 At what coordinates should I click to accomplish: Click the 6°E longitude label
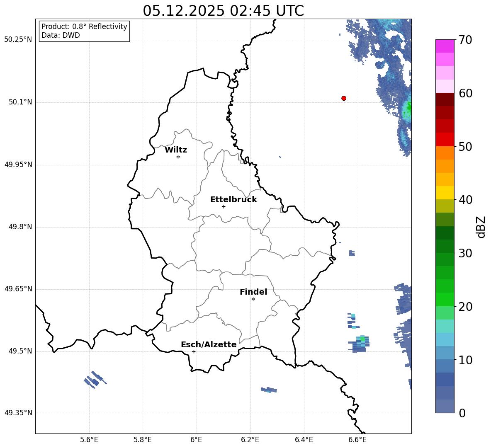[196, 440]
